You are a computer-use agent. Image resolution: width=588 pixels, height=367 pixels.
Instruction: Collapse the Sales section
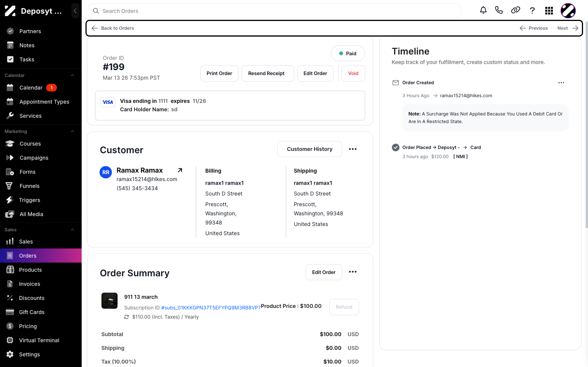[x=72, y=230]
